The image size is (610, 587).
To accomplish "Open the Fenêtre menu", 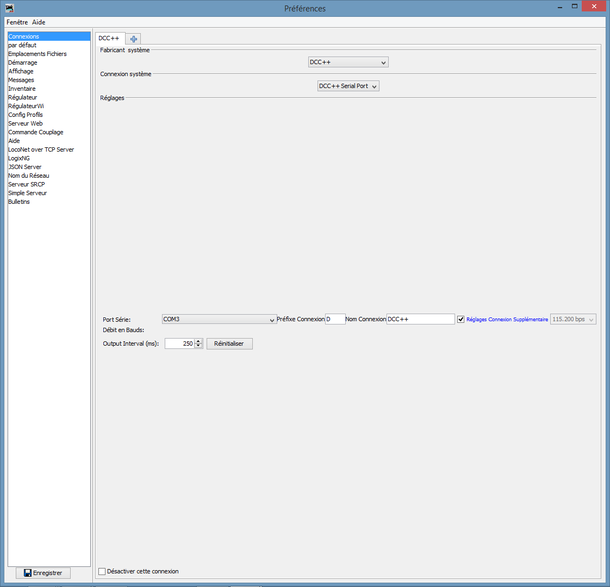I will point(17,22).
